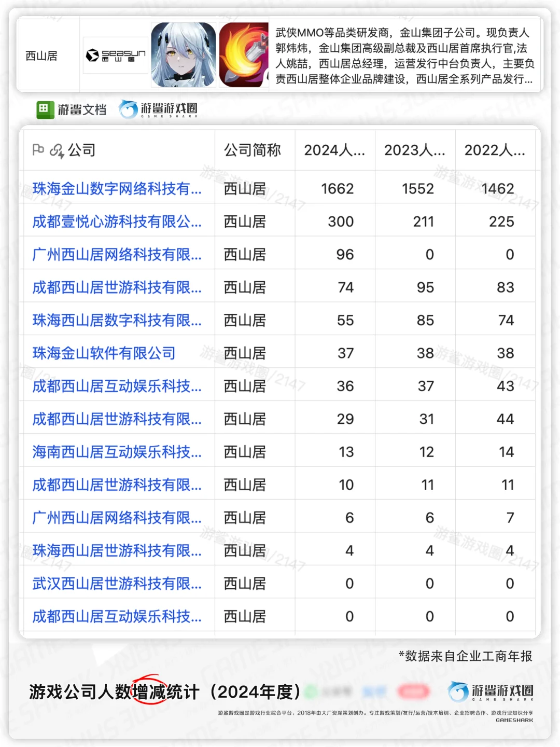The width and height of the screenshot is (560, 747).
Task: Select the 公司 column header label
Action: coord(81,150)
